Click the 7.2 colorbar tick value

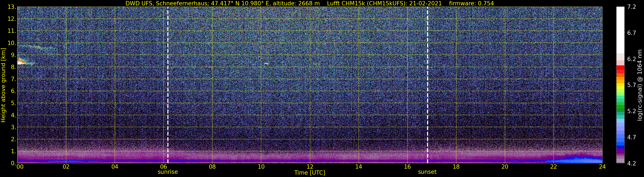[x=631, y=7]
